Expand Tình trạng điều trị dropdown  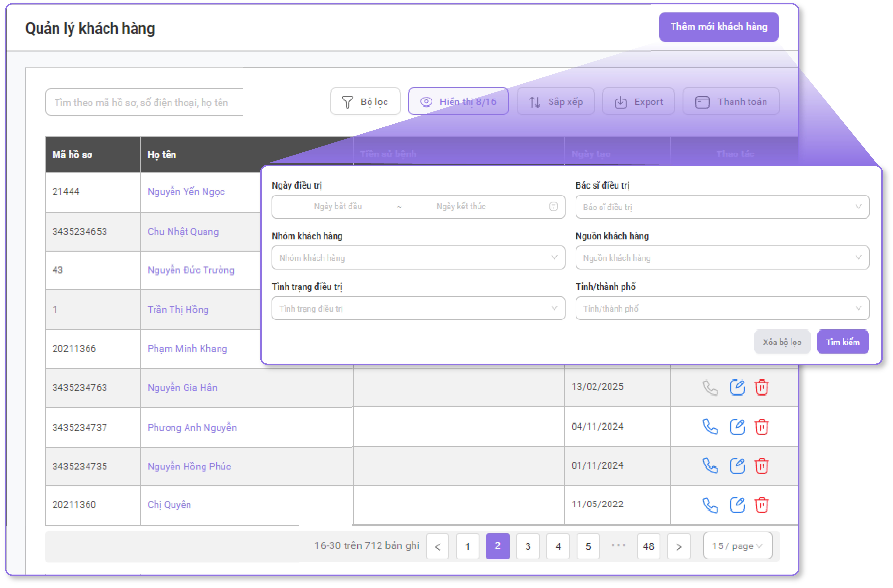[418, 308]
